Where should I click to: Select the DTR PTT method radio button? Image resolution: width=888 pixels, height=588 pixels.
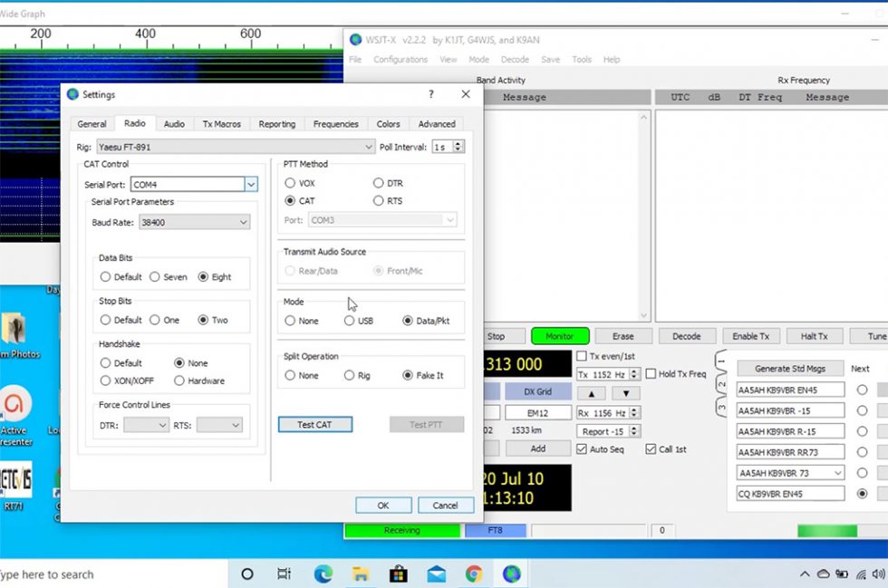click(x=380, y=183)
